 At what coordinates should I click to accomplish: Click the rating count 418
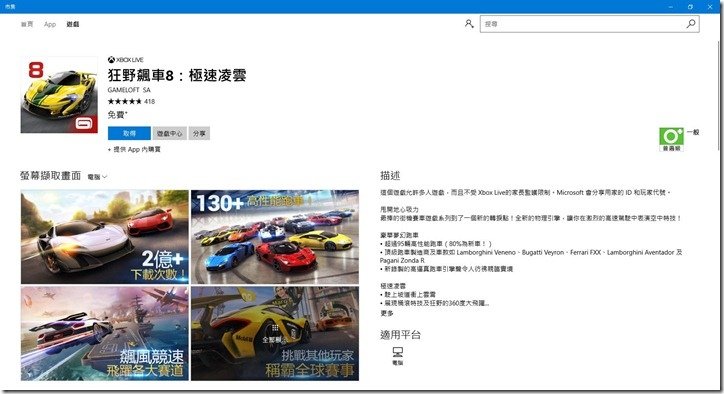tap(149, 101)
